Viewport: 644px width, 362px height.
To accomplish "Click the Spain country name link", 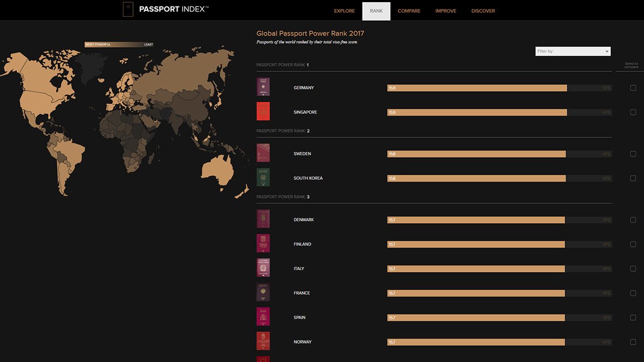I will 299,317.
